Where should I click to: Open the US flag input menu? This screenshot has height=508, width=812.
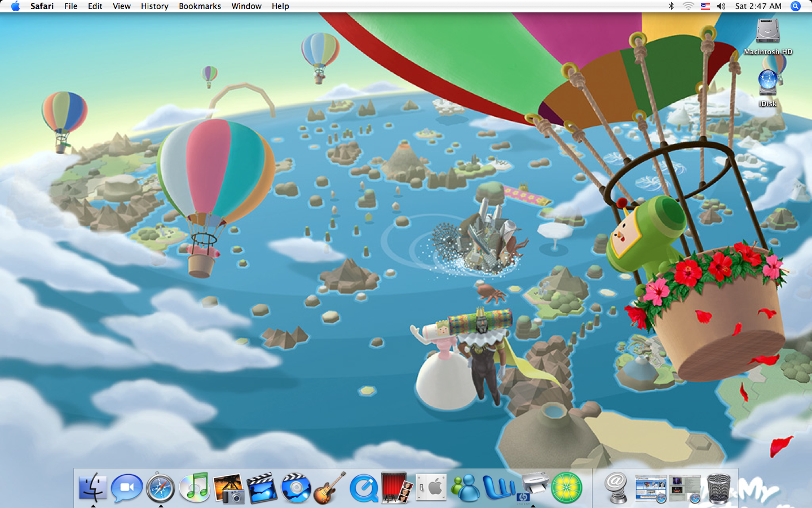coord(705,6)
